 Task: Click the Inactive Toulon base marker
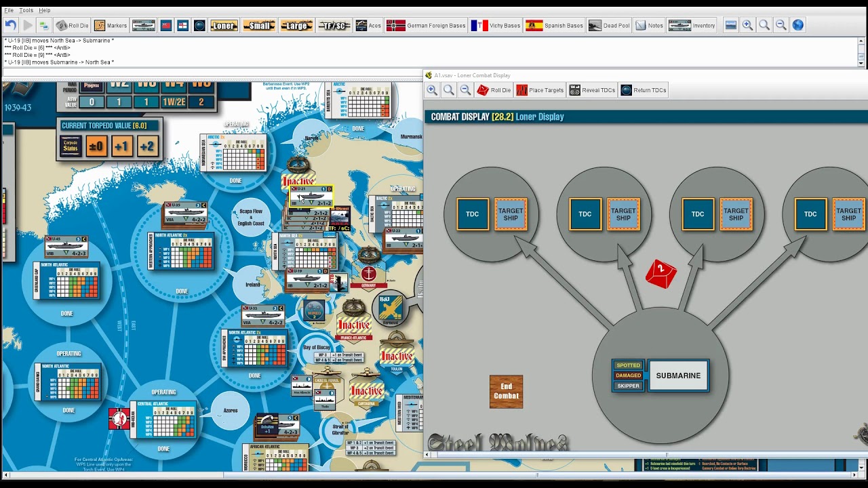[397, 356]
